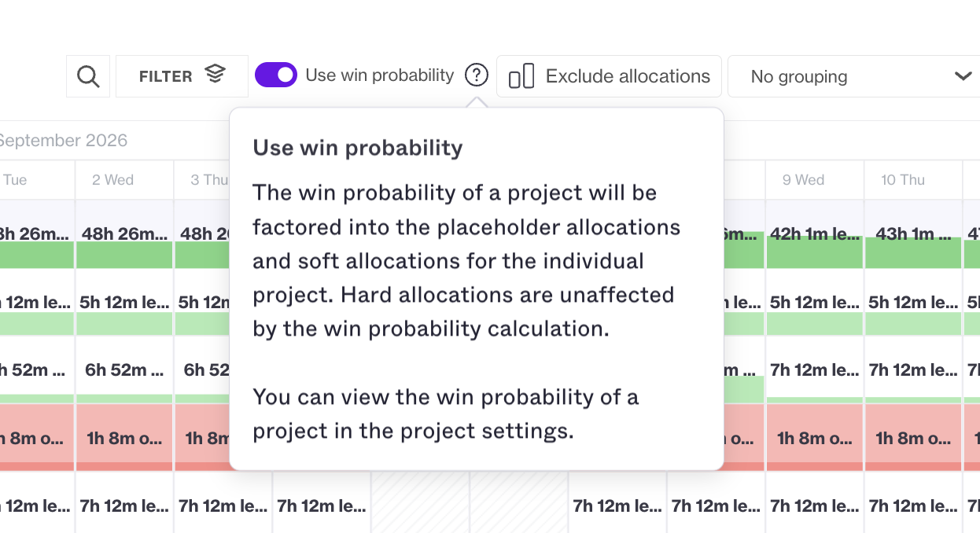Click the question mark help icon

[x=476, y=75]
